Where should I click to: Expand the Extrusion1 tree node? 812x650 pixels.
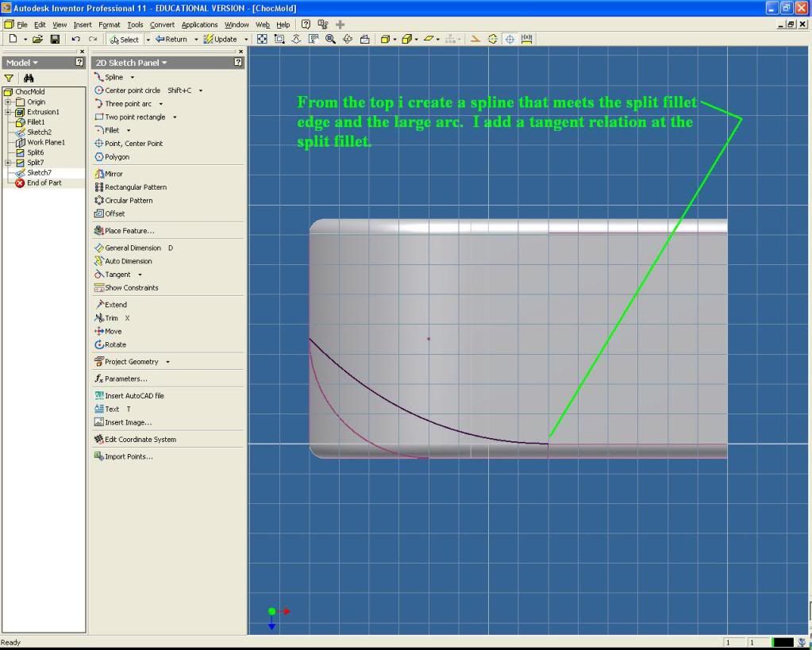(x=8, y=112)
